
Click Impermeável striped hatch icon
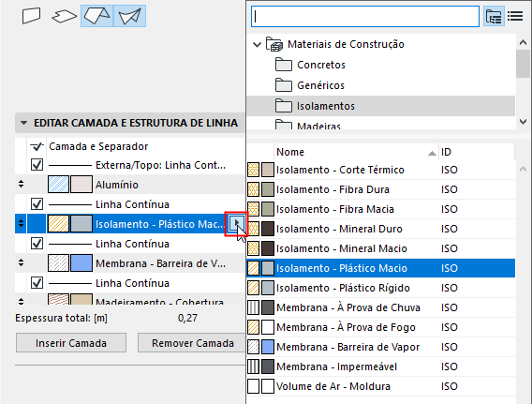253,367
